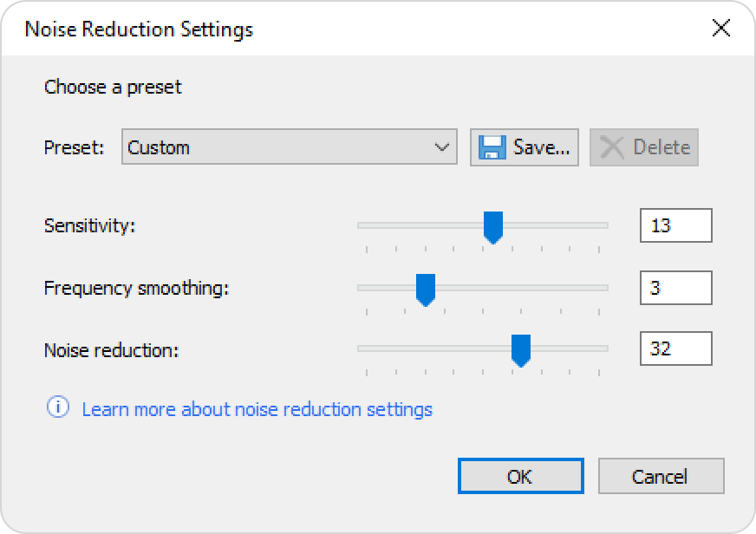This screenshot has height=534, width=756.
Task: Click the Sensitivity slider thumb
Action: pos(493,227)
